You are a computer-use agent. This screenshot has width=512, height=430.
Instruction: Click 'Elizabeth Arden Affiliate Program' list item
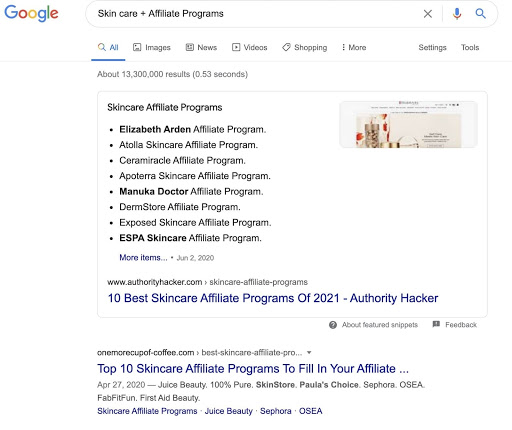[193, 129]
